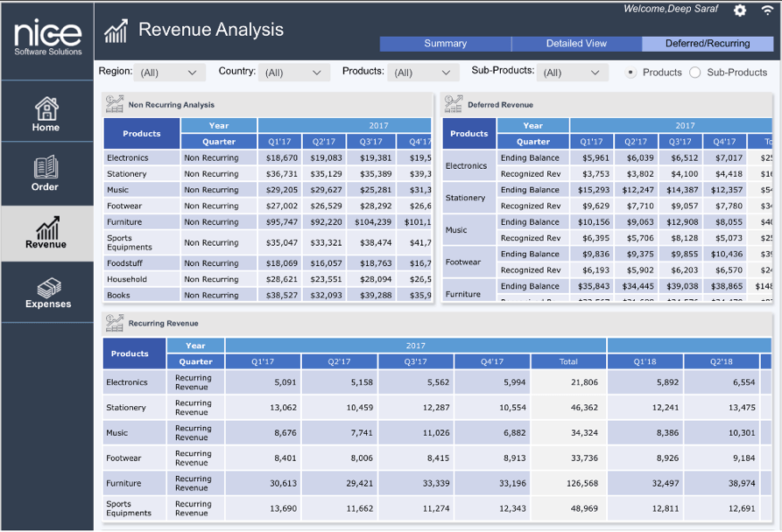This screenshot has height=532, width=782.
Task: Click the Wi-Fi status icon
Action: click(x=767, y=10)
